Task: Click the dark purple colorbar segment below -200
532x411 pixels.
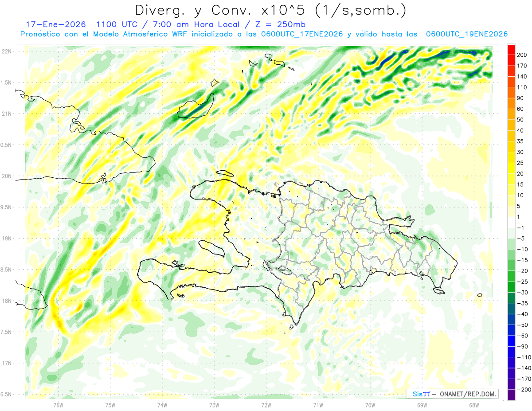Action: click(511, 395)
